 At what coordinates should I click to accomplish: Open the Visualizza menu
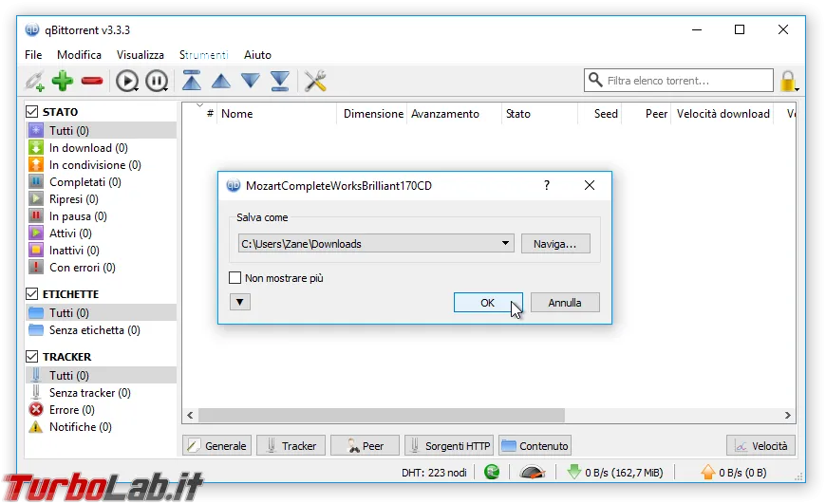coord(141,55)
